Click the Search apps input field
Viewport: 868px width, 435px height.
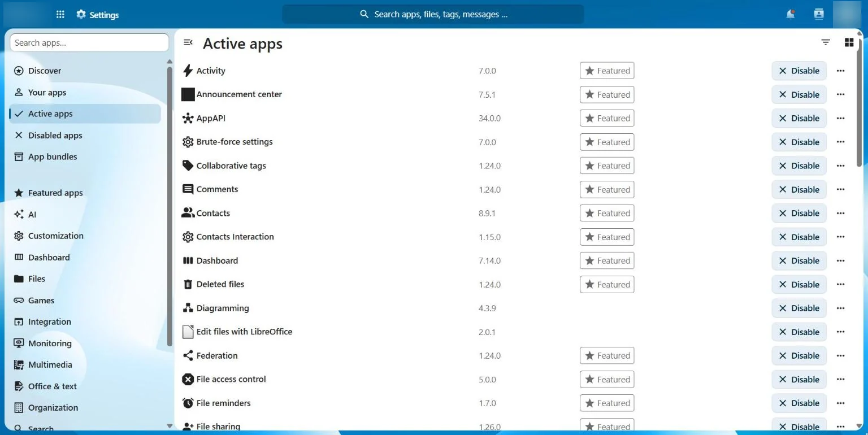point(89,42)
